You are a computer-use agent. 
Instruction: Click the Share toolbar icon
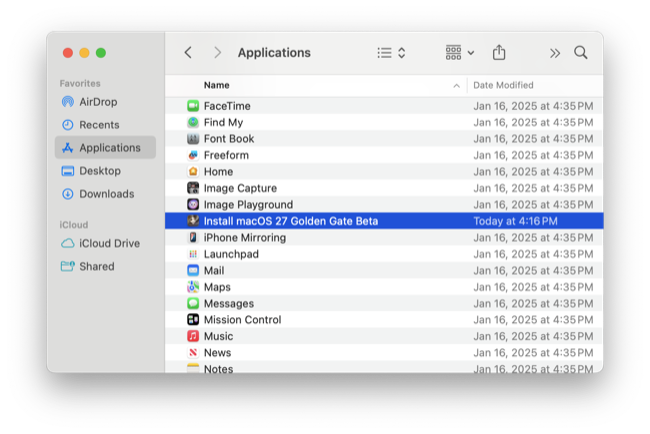tap(499, 53)
